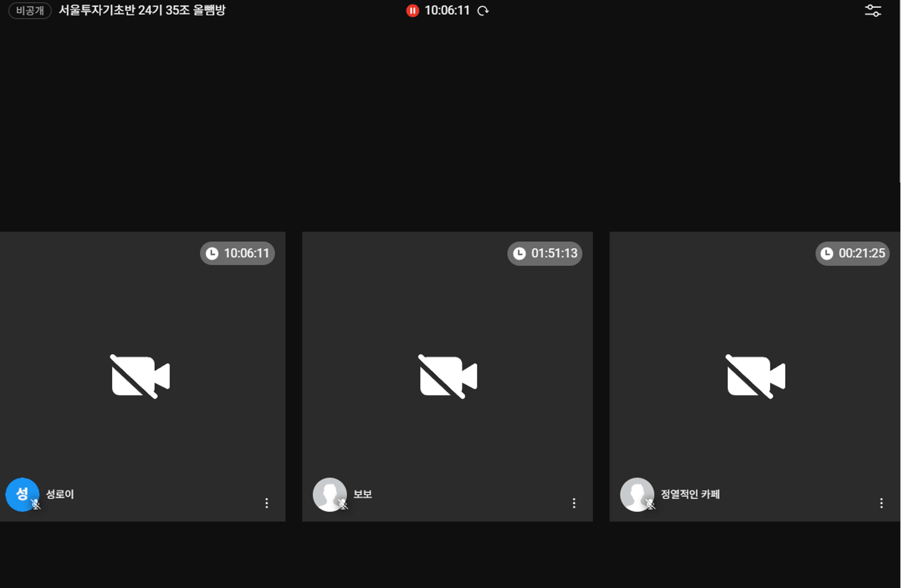Open the settings sliders icon
Screen dimensions: 901x588
[873, 11]
